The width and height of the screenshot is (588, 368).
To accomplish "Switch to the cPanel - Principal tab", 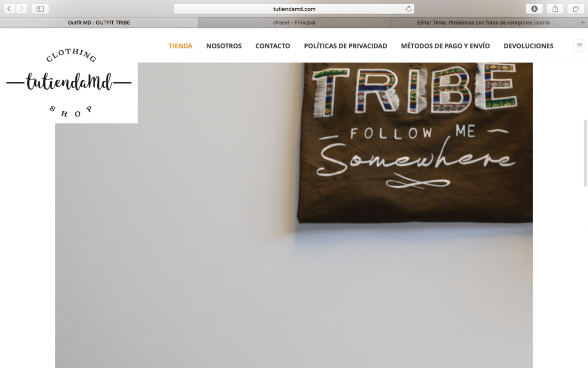I will (294, 22).
